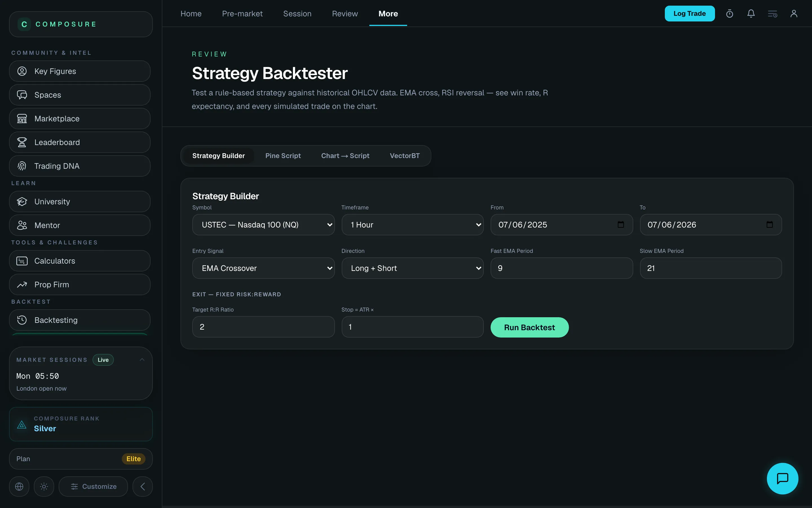
Task: Click the Stop ATR multiplier field
Action: 412,327
